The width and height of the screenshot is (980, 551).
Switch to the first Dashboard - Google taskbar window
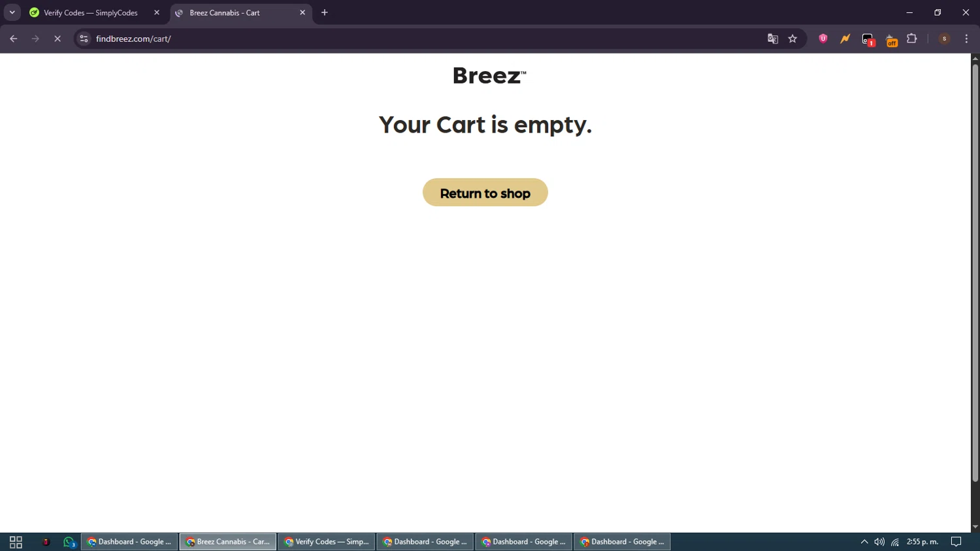129,542
